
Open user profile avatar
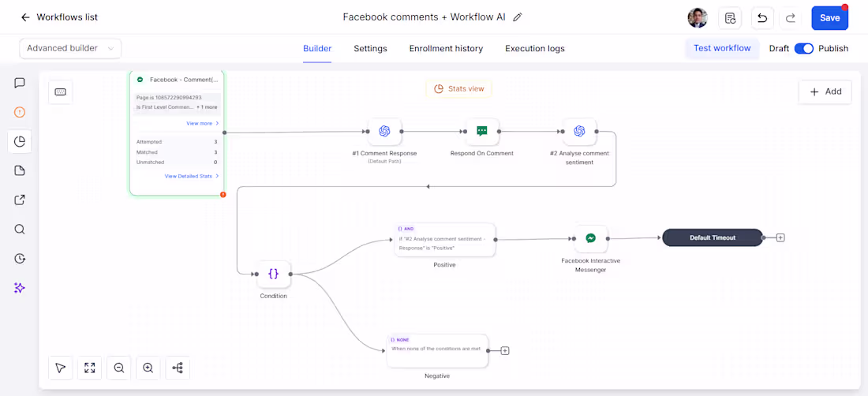pos(698,17)
